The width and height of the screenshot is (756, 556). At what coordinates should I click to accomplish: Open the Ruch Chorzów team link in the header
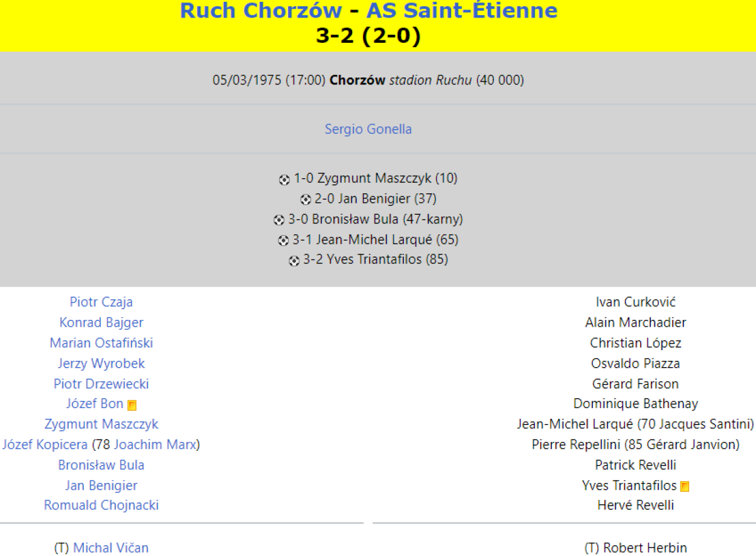point(261,11)
